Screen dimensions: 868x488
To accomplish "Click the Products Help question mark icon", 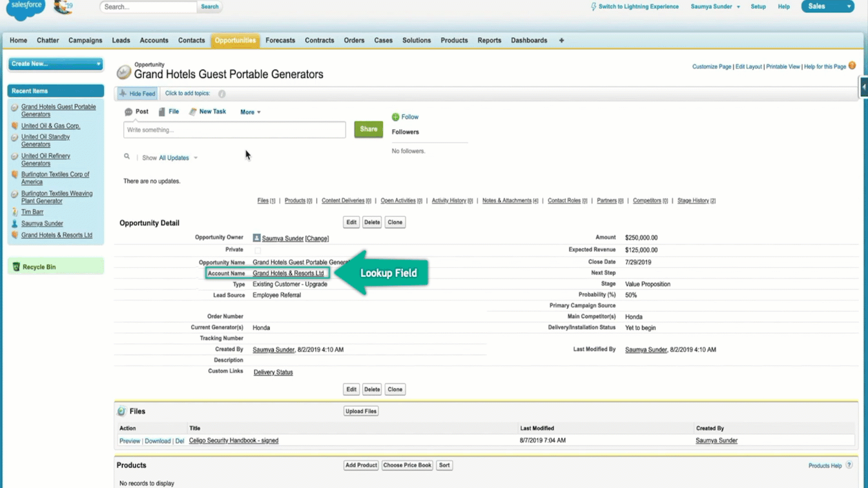I will coord(849,465).
